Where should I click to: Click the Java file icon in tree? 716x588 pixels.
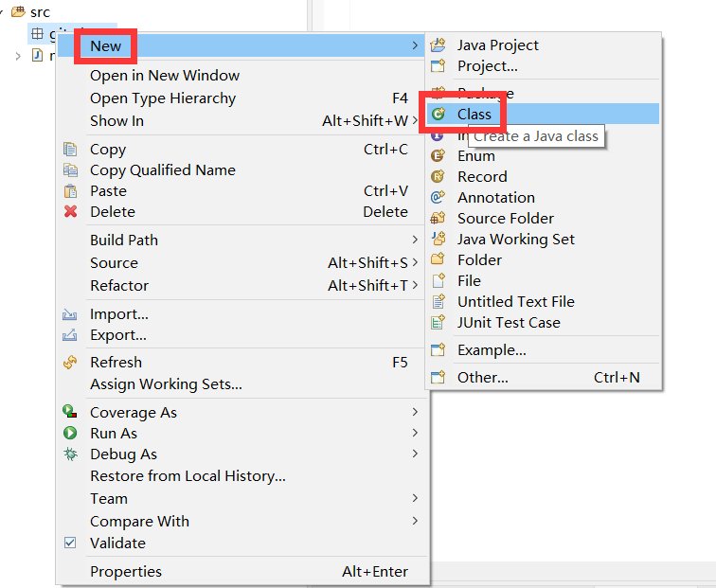pyautogui.click(x=37, y=56)
